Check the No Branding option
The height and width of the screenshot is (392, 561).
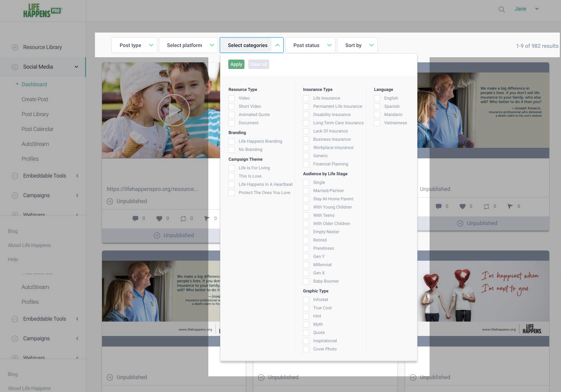pyautogui.click(x=231, y=150)
